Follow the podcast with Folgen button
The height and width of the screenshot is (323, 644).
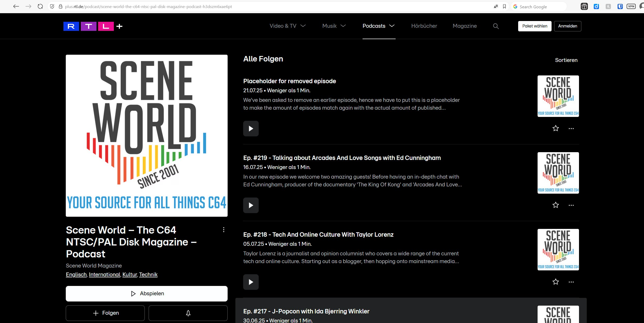pos(105,313)
